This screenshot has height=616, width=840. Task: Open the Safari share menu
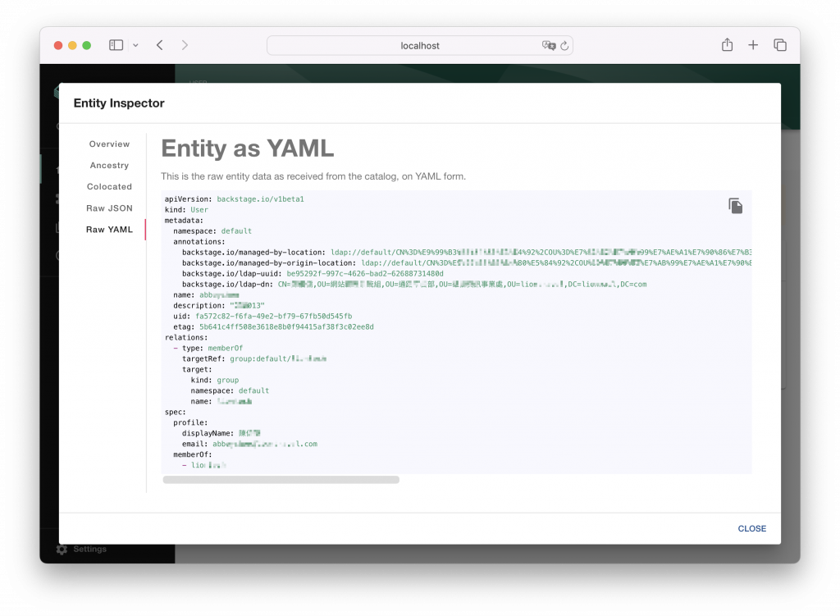click(x=727, y=45)
